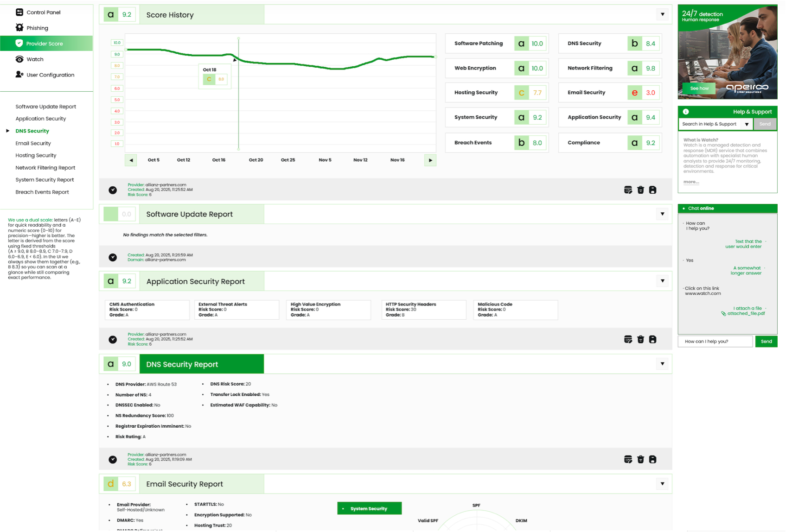Viewport: 786px width, 532px height.
Task: Click the Phishing bug icon in sidebar
Action: 19,28
